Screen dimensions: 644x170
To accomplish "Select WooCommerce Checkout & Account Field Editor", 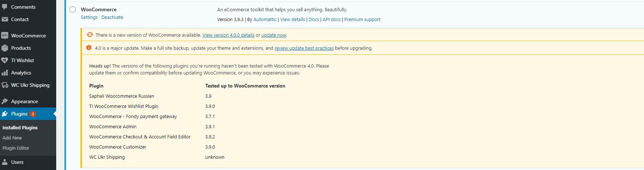I will coord(140,137).
